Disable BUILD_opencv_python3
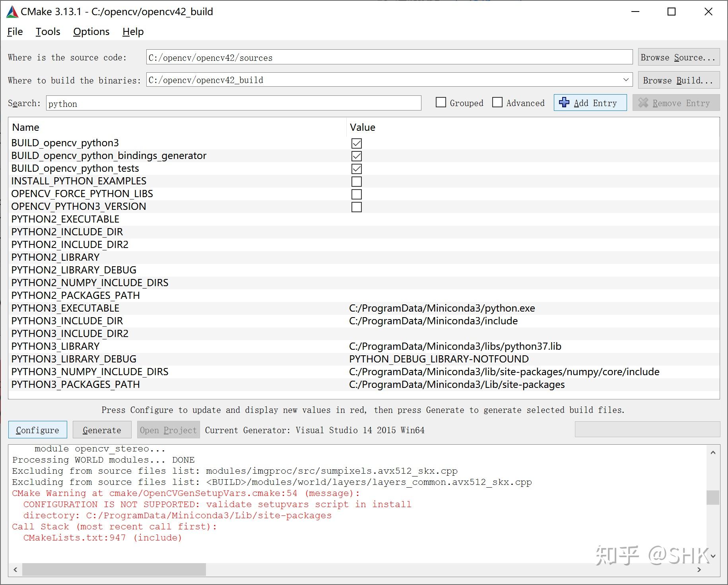 pos(356,143)
